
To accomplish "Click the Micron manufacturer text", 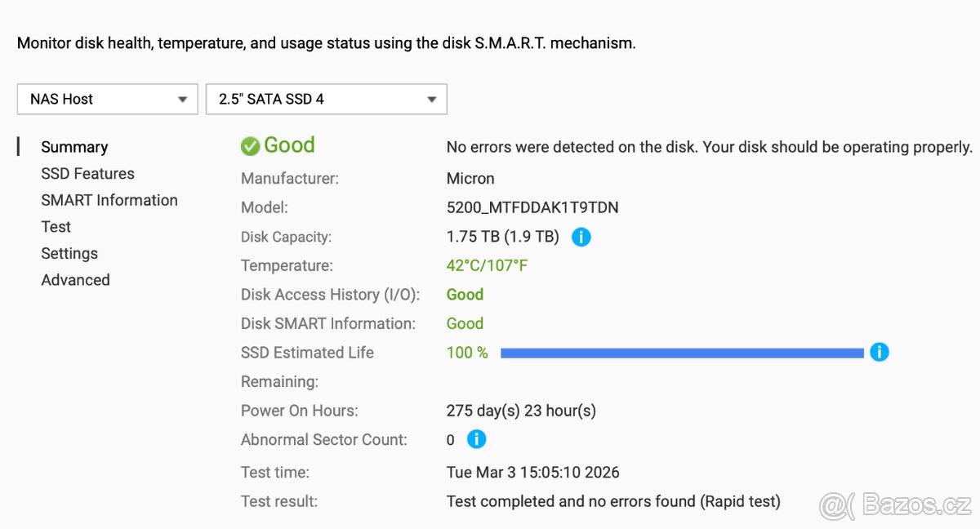I will click(470, 178).
